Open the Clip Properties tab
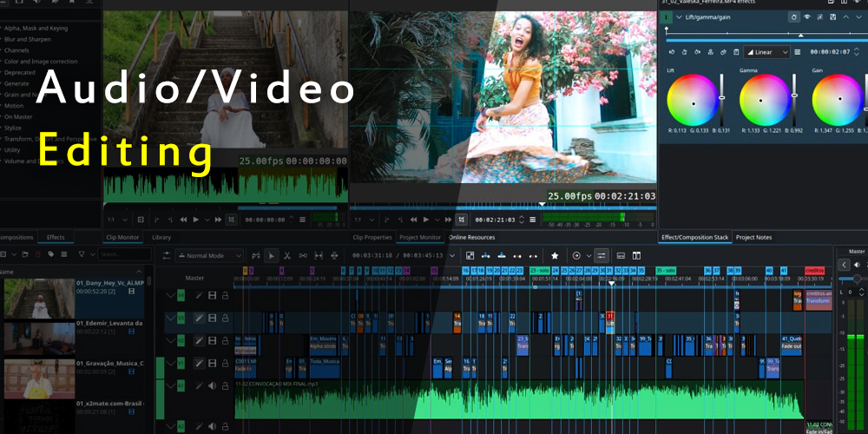The image size is (868, 434). (372, 238)
